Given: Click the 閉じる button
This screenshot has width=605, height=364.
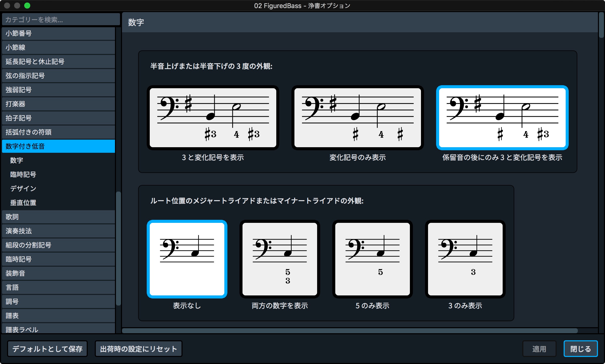Looking at the screenshot, I should [581, 349].
